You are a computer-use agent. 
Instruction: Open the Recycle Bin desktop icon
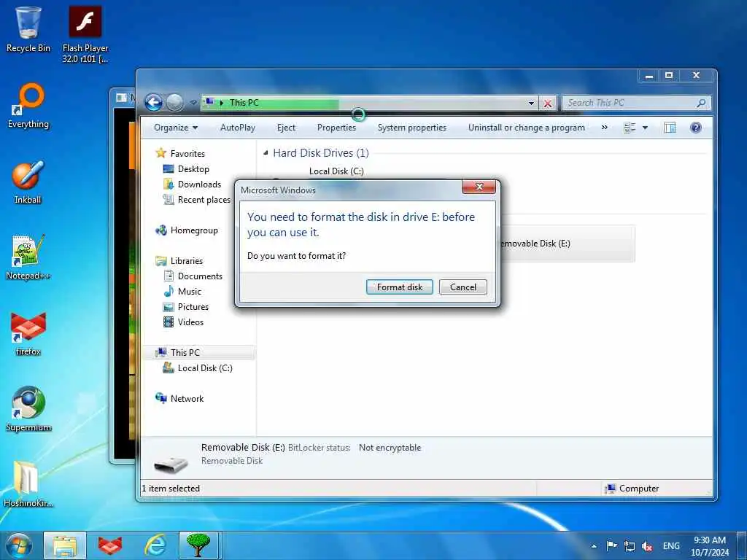[x=28, y=29]
